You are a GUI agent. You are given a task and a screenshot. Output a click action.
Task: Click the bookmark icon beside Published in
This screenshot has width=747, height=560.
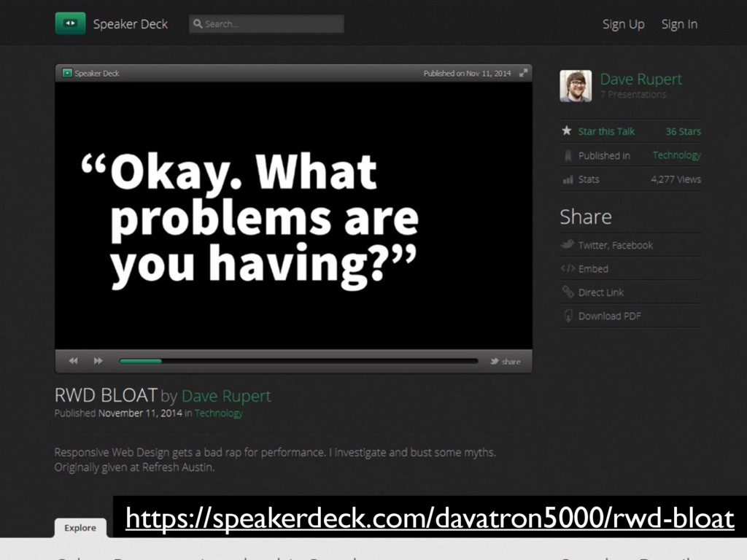click(568, 155)
